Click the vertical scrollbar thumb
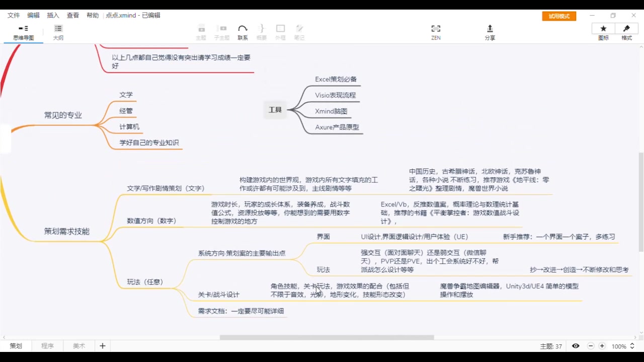Screen dimensions: 644x362 (640, 202)
